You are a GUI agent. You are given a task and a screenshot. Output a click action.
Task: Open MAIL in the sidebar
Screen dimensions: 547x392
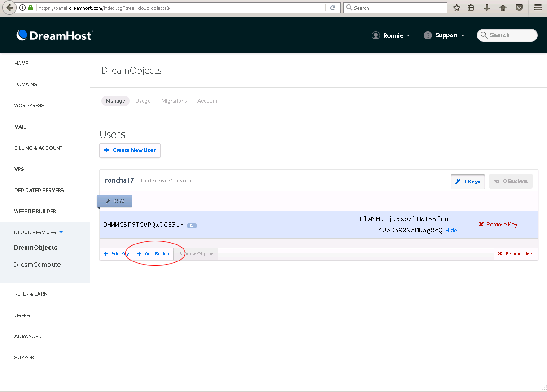click(x=20, y=127)
